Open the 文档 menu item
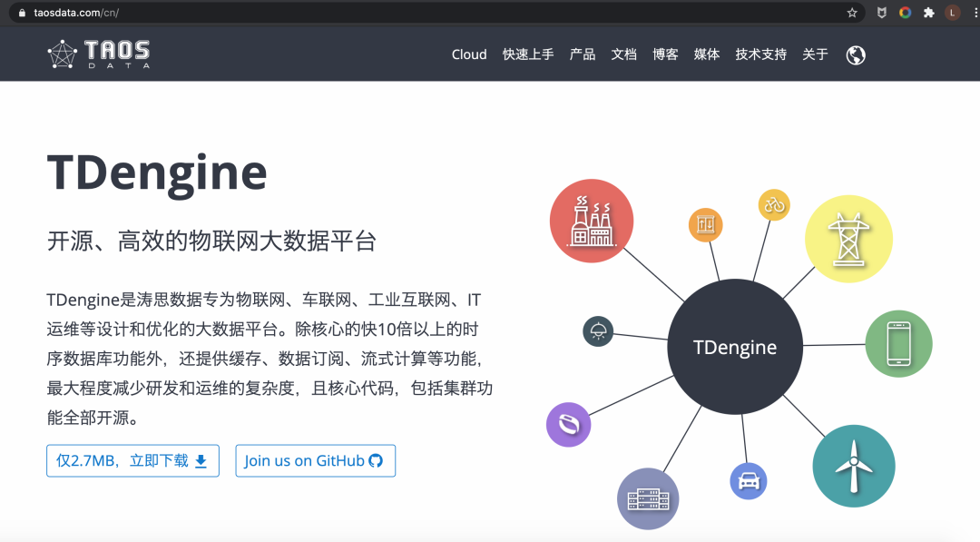The image size is (980, 542). coord(623,54)
